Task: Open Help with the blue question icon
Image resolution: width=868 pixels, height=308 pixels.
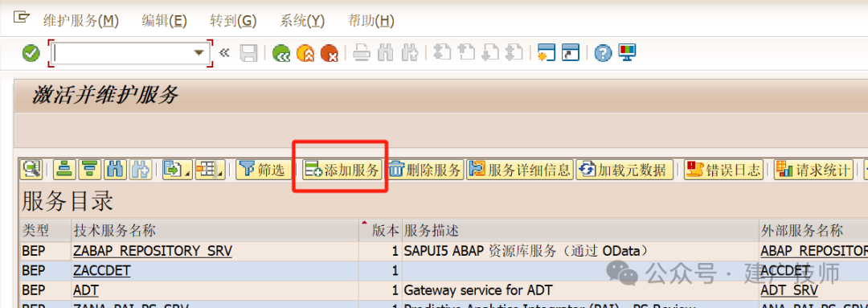Action: coord(603,53)
